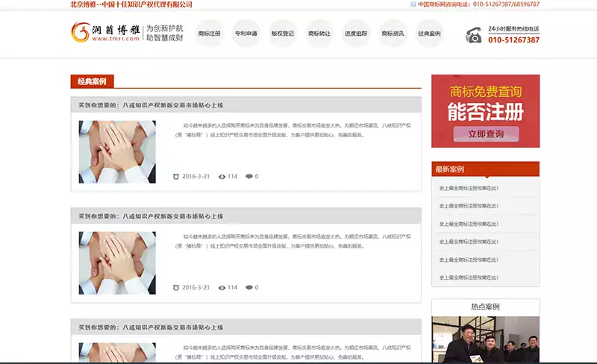Click top consultation phone 010-51267387/68596787
This screenshot has height=364, width=597.
(507, 4)
